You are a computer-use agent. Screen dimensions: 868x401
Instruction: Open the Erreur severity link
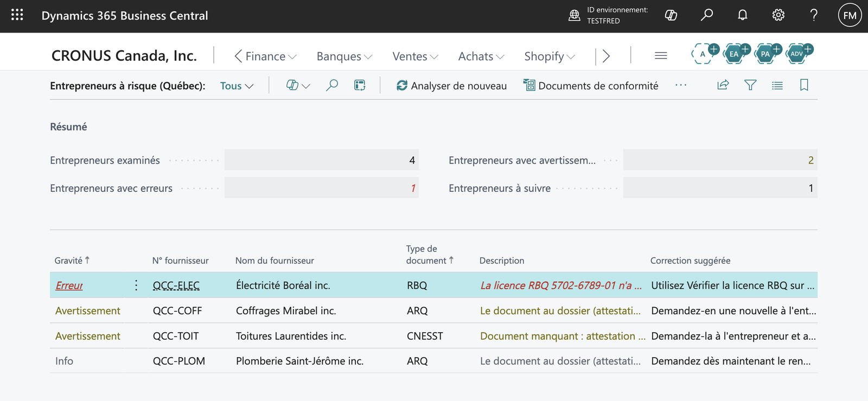[69, 285]
